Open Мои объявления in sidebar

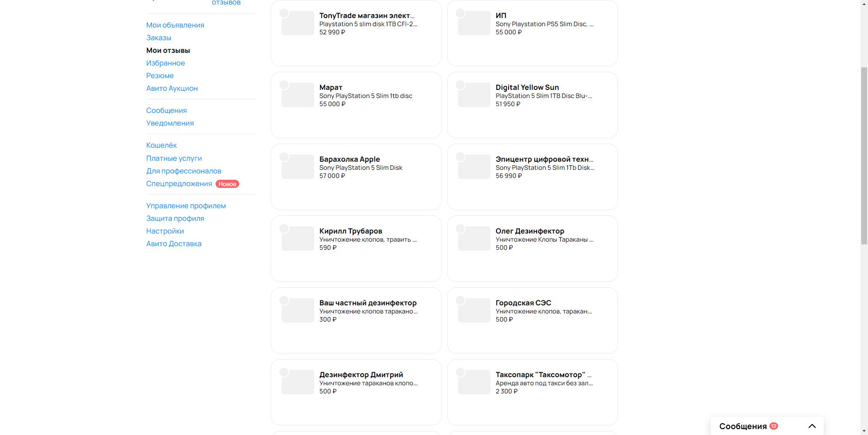coord(175,25)
